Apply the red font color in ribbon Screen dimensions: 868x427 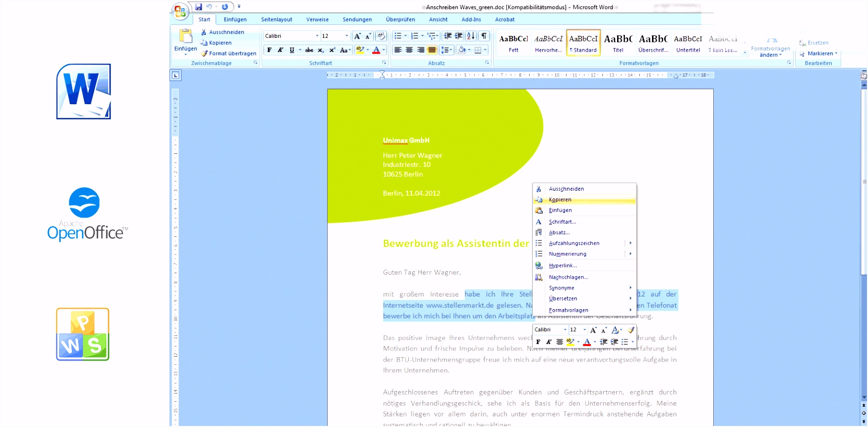pos(376,50)
